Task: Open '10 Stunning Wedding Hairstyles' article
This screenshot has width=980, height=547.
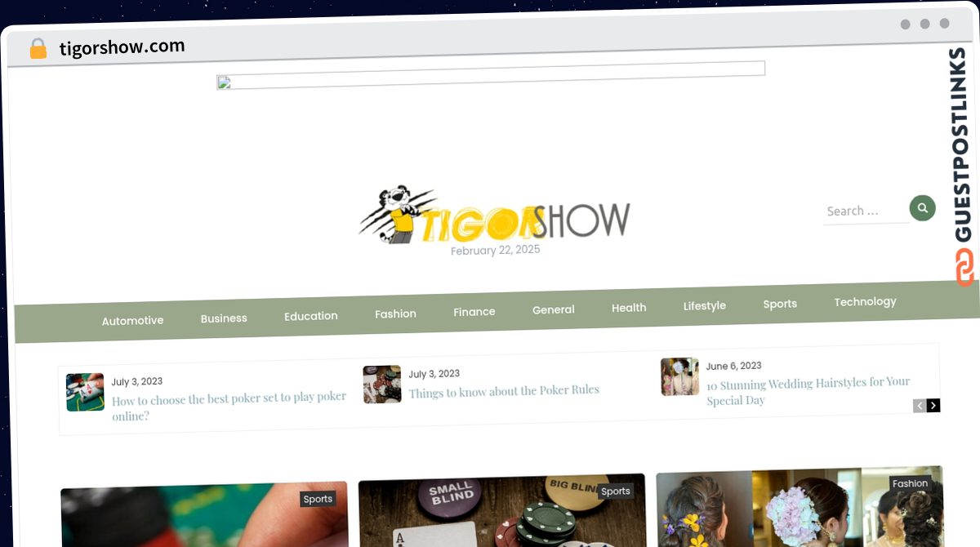Action: coord(808,391)
